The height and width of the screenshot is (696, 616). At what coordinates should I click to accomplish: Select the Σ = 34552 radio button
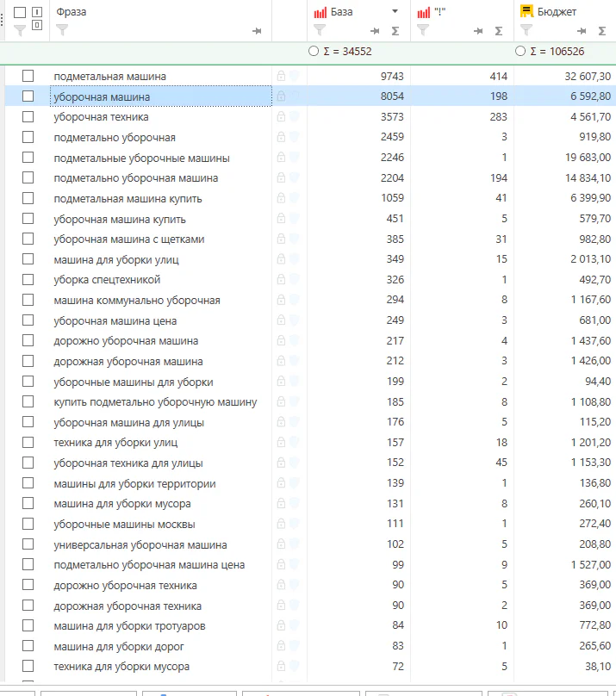point(314,51)
